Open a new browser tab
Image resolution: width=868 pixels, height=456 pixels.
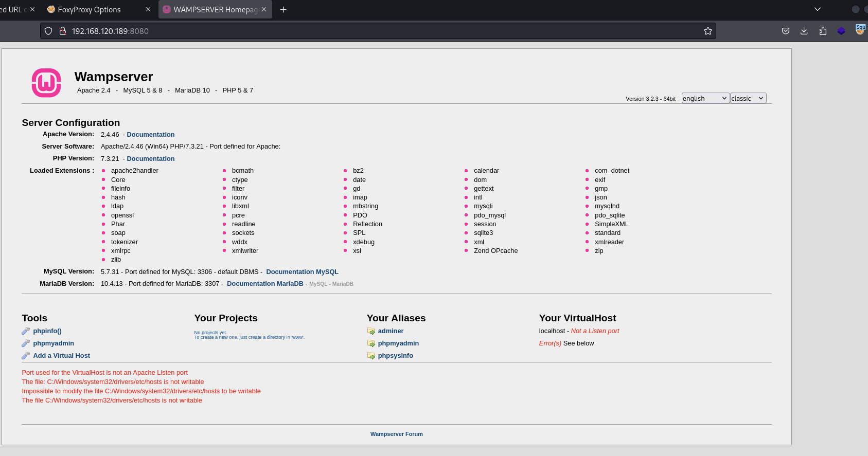[x=283, y=10]
